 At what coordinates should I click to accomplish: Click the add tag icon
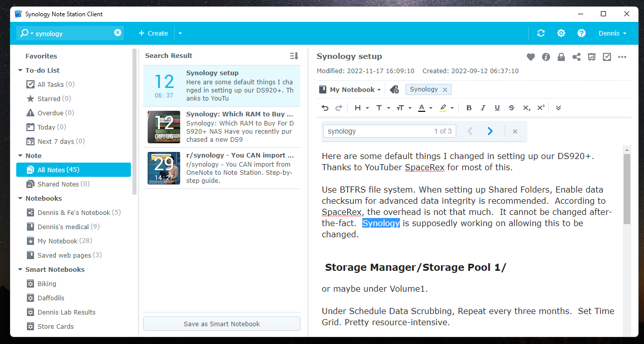(394, 90)
